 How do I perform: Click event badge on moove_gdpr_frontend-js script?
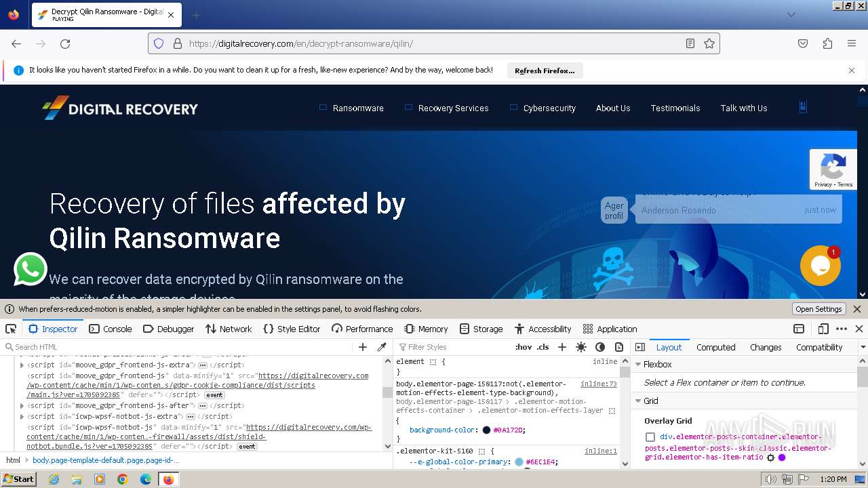[214, 395]
